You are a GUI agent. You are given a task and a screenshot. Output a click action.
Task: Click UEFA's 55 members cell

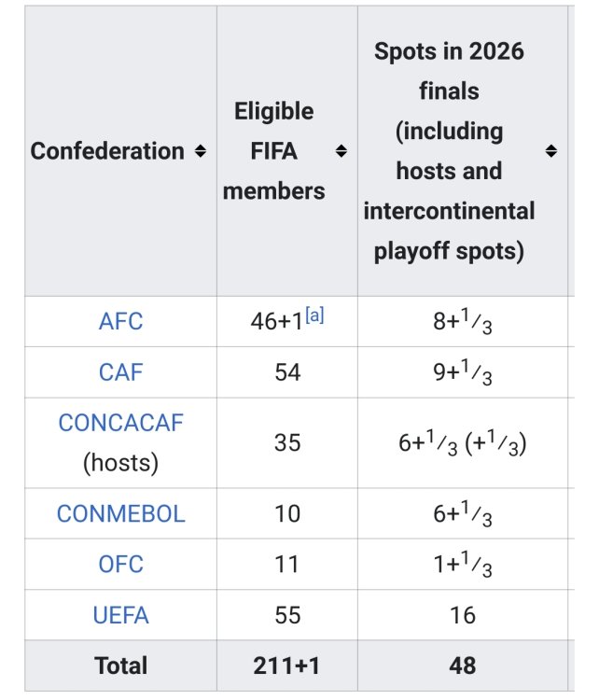[287, 616]
